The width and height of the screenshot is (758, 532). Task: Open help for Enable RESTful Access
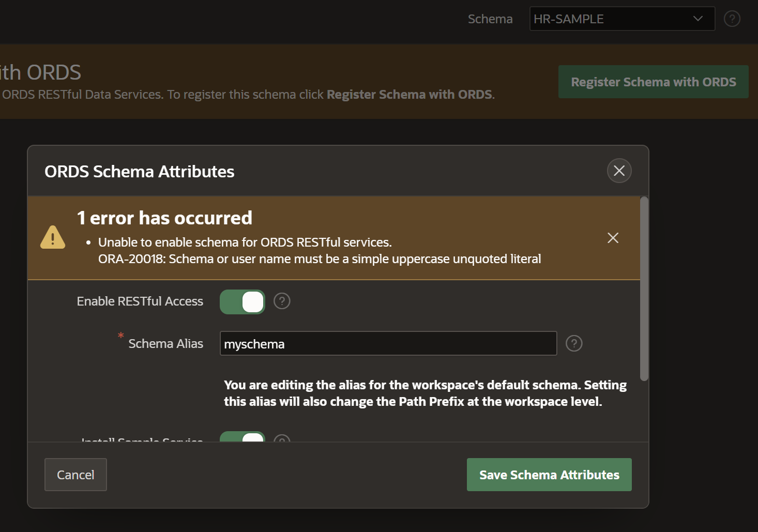click(282, 301)
